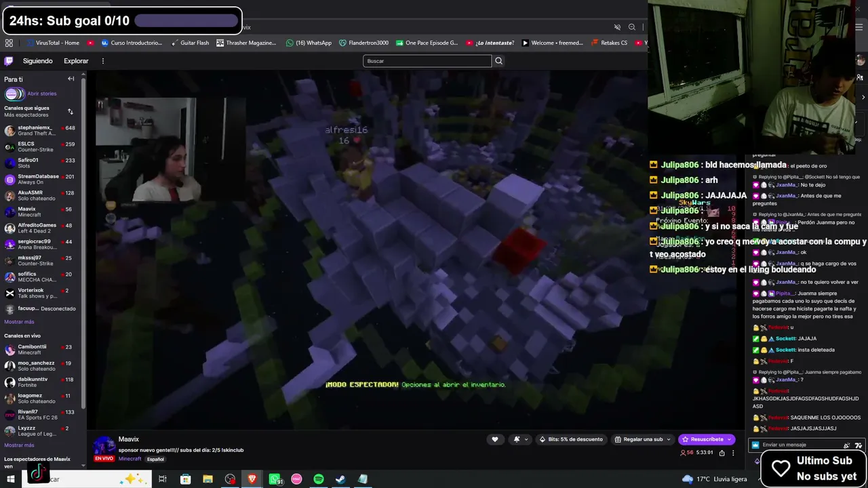Select Maavix Minecraft in followed channels
The height and width of the screenshot is (488, 868).
[x=42, y=211]
